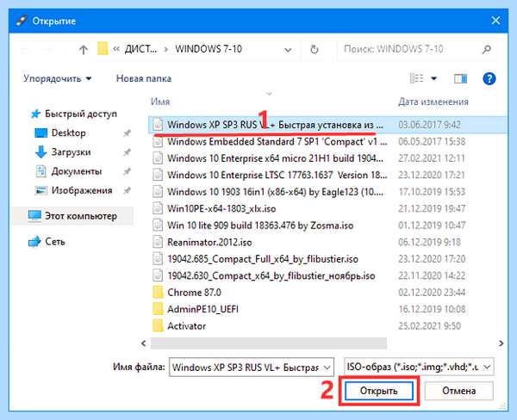Screen dimensions: 517x420
Task: Click the Быстрый доступ star icon
Action: click(x=35, y=114)
